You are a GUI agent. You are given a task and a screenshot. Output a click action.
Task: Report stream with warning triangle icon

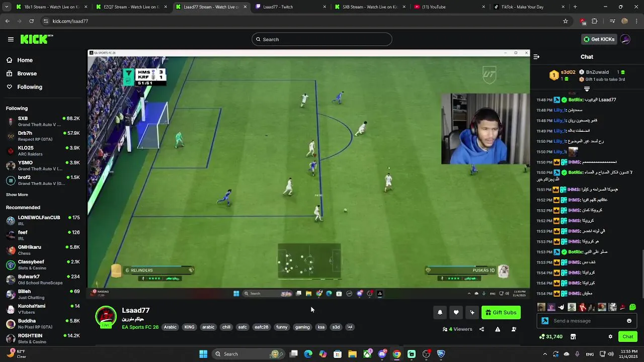tap(498, 329)
